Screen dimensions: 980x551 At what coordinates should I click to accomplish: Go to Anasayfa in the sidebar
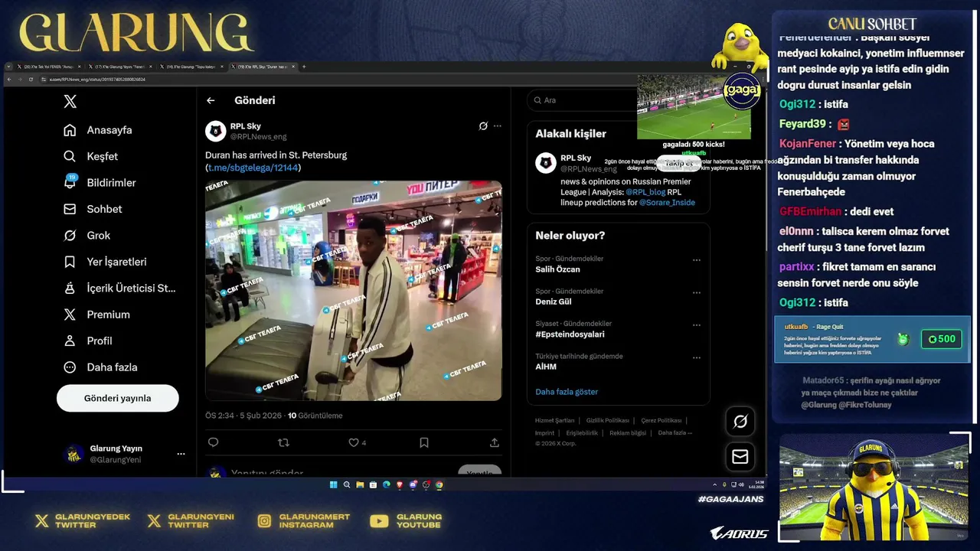tap(98, 130)
